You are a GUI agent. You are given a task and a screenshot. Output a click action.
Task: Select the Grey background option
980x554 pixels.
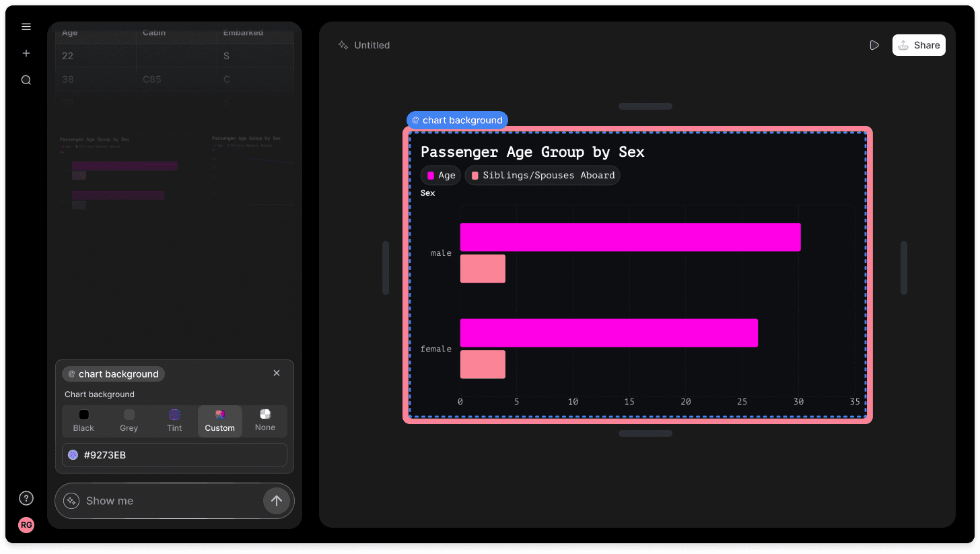coord(129,421)
